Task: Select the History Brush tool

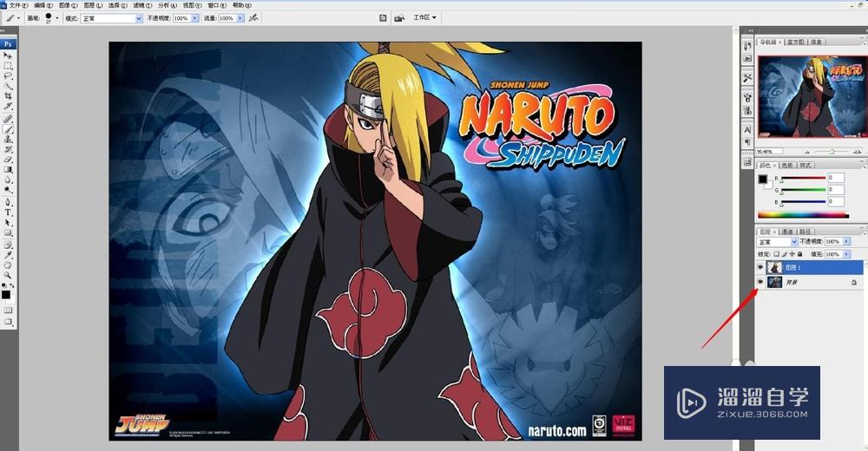Action: tap(7, 149)
